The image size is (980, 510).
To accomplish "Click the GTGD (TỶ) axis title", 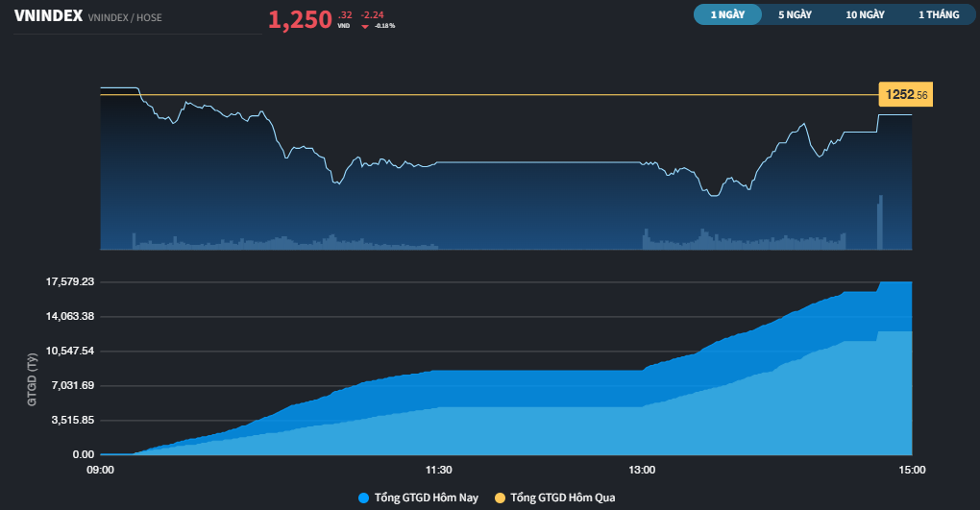I will (x=32, y=379).
